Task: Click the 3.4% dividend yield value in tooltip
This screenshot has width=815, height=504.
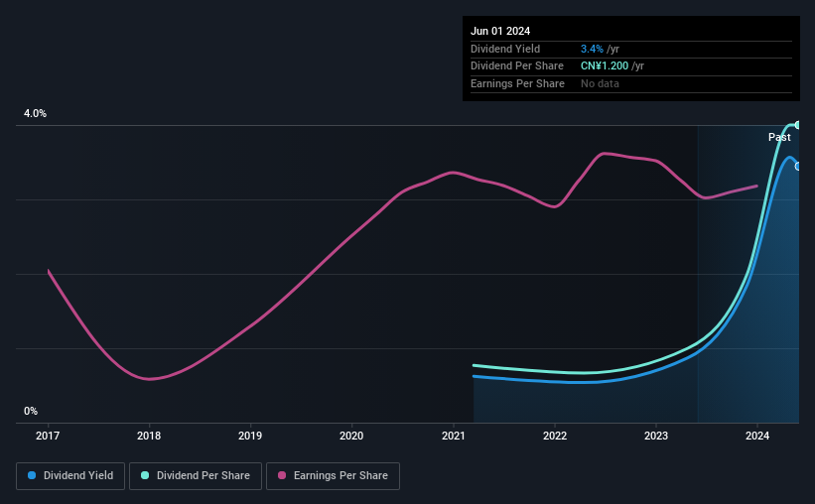Action: pos(592,49)
